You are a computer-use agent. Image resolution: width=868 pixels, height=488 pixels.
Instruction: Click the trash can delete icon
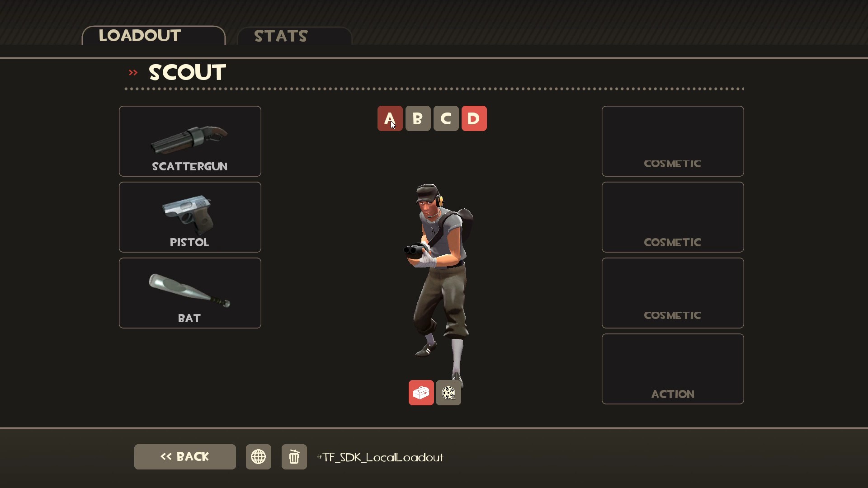(x=294, y=457)
